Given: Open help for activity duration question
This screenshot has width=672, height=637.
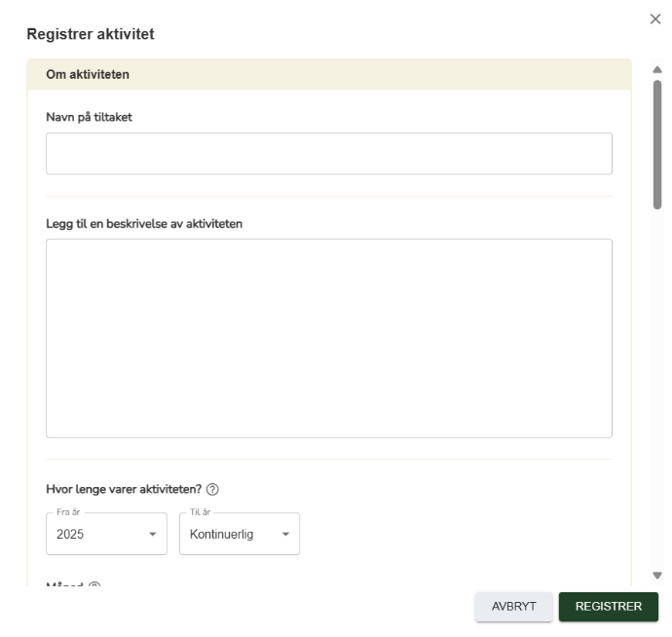Looking at the screenshot, I should [212, 489].
